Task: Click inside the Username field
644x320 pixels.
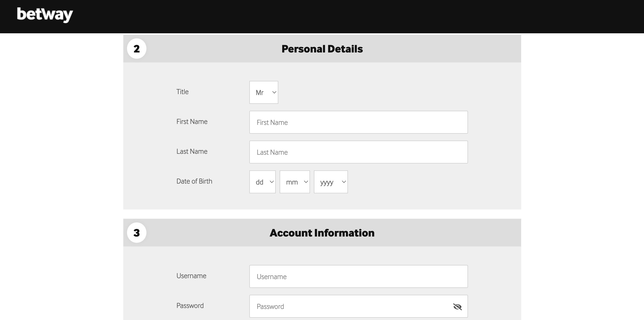Action: click(x=358, y=276)
